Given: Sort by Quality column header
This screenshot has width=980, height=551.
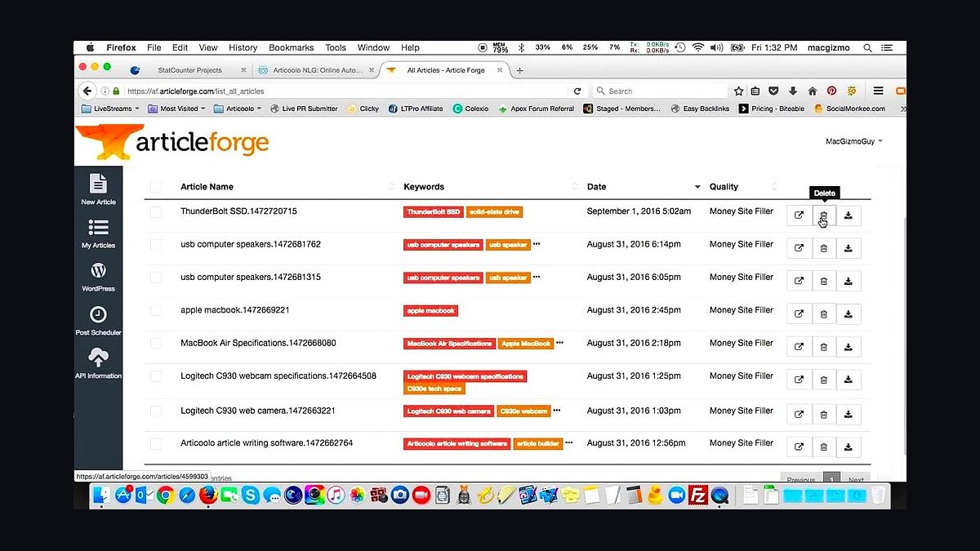Looking at the screenshot, I should pos(724,187).
